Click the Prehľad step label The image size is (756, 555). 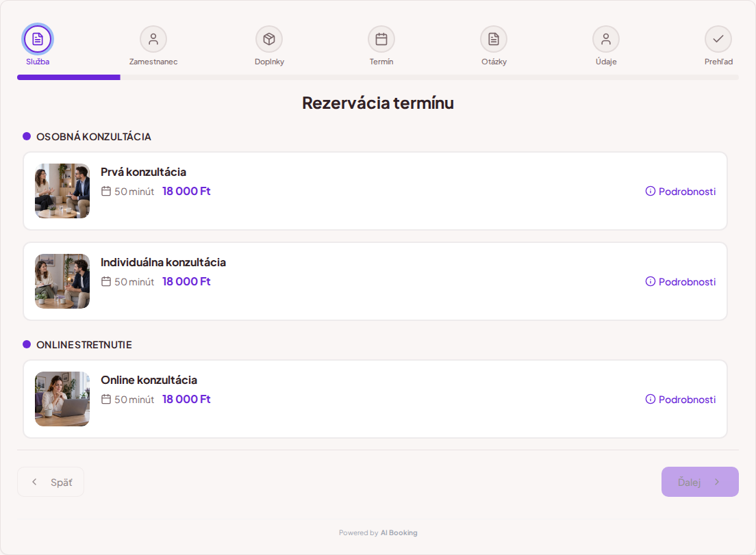click(718, 62)
